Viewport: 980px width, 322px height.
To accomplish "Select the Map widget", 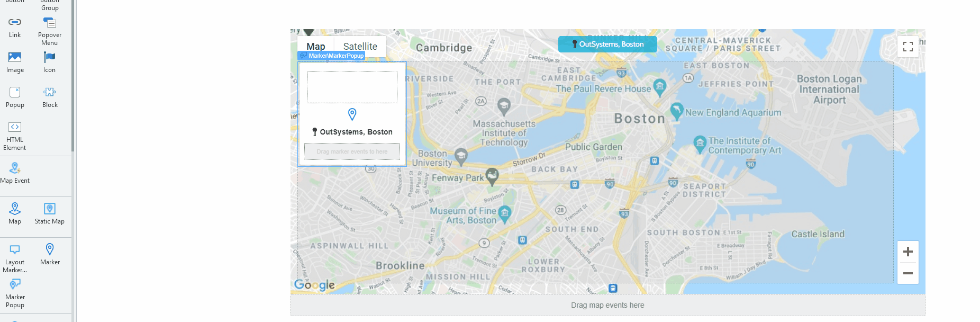I will [15, 213].
